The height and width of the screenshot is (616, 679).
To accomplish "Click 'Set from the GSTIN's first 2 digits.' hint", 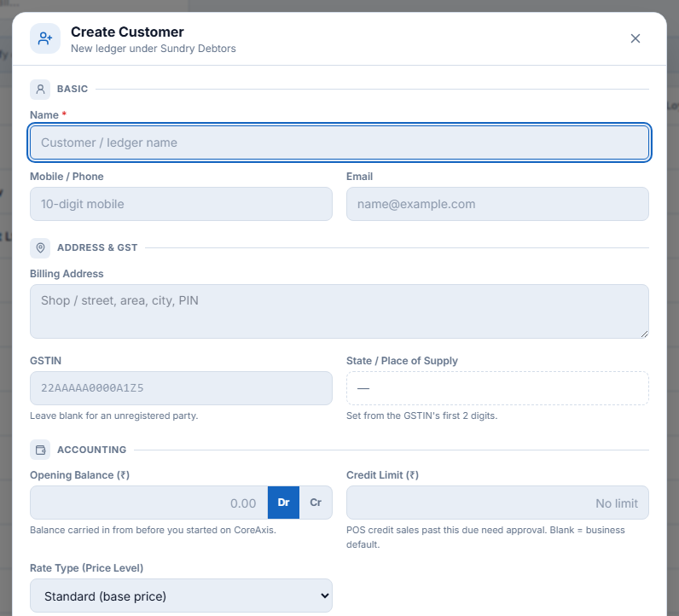I will click(x=421, y=416).
